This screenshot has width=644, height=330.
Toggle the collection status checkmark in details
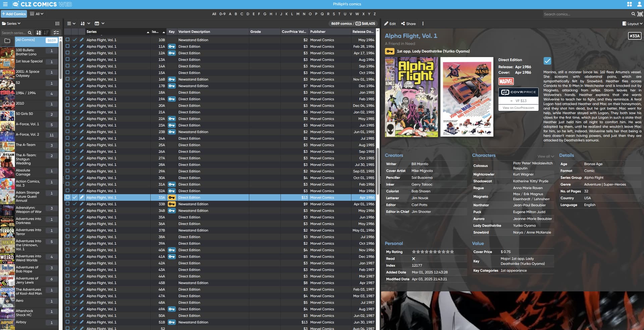(547, 61)
